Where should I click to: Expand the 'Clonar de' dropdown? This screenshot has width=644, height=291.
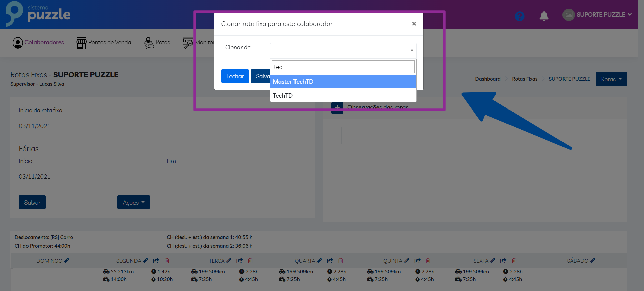(343, 50)
